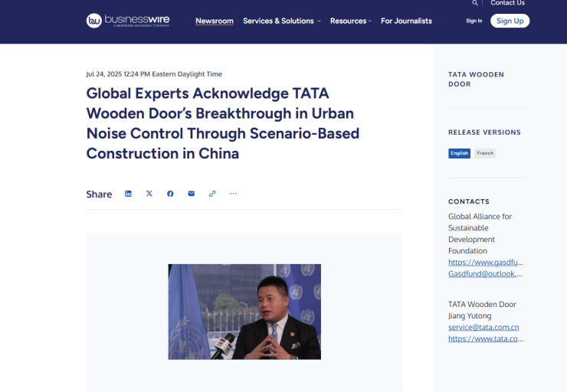
Task: Open more share options ellipsis
Action: pos(233,194)
